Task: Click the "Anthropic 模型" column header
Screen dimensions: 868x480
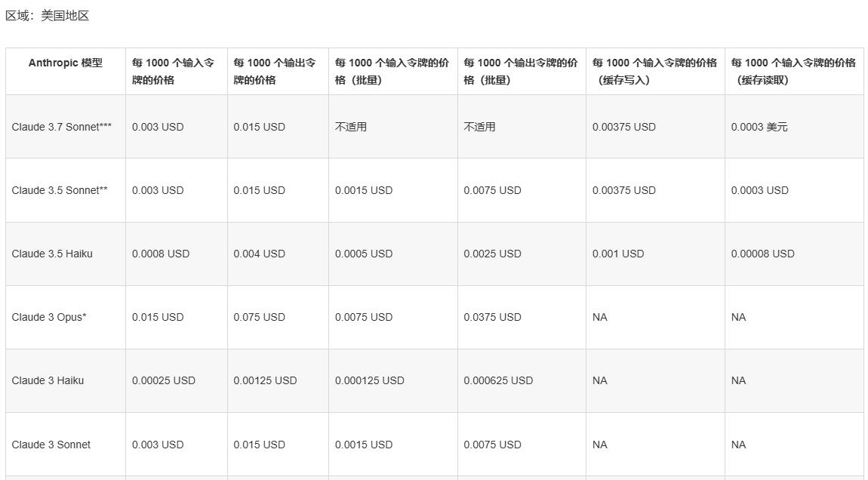Action: [x=66, y=63]
